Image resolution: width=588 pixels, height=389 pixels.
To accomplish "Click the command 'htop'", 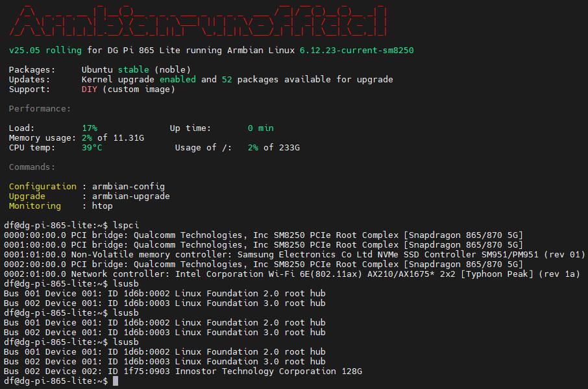I will pos(103,206).
